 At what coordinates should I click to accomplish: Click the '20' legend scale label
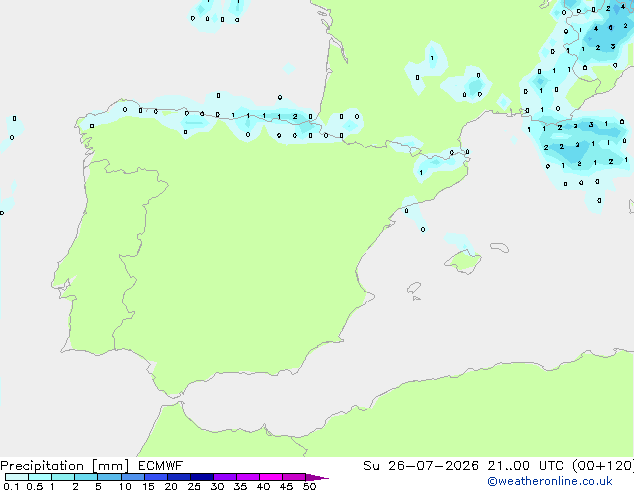click(x=171, y=486)
